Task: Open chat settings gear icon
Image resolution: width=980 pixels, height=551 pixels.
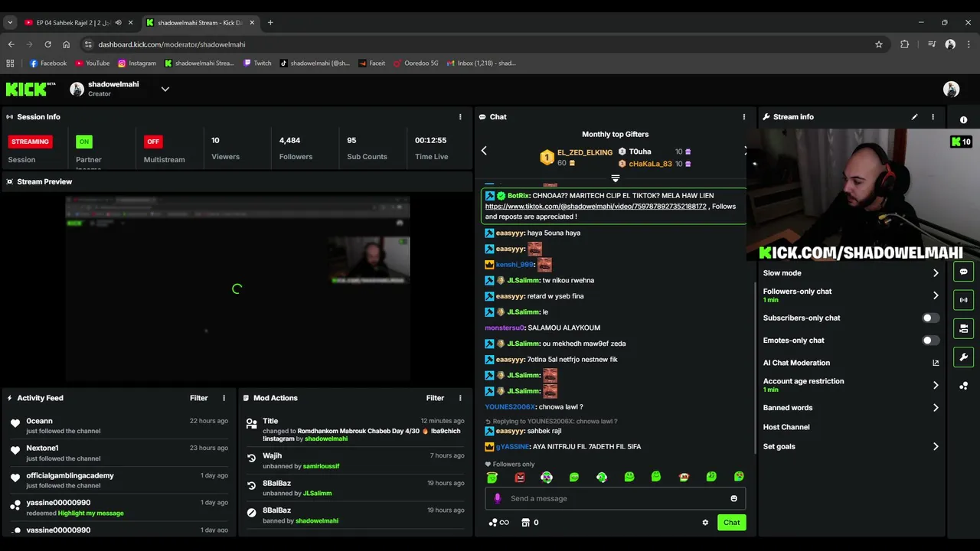Action: 705,523
